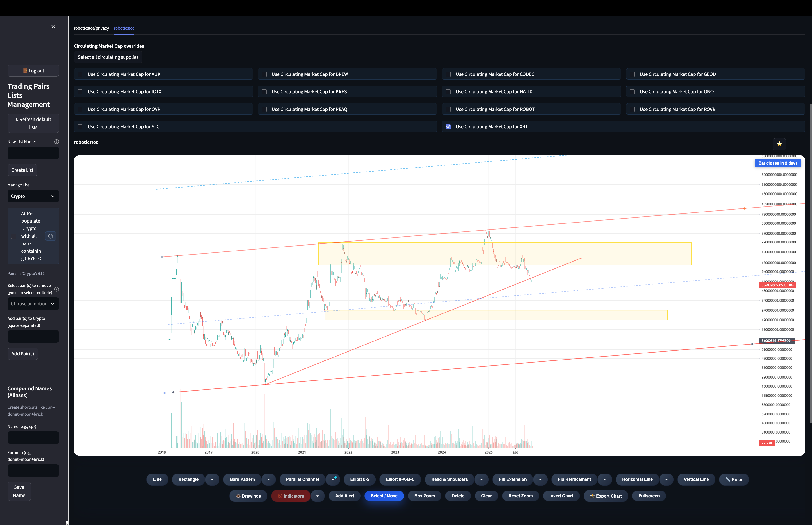Select the Ruler tool
This screenshot has width=812, height=525.
click(x=734, y=479)
